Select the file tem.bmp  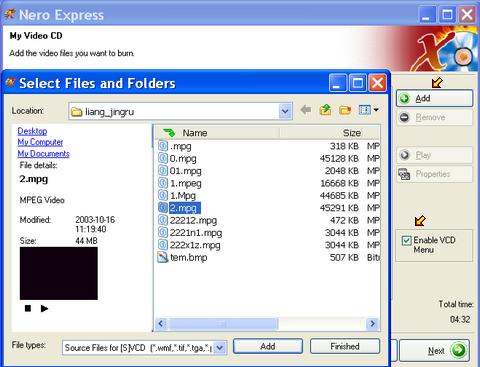[188, 257]
